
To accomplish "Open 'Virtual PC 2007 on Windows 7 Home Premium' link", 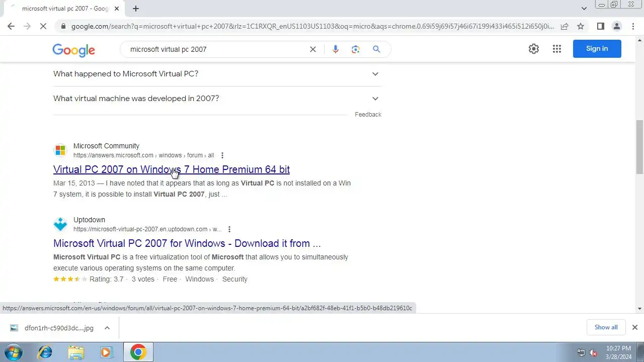I will 172,169.
